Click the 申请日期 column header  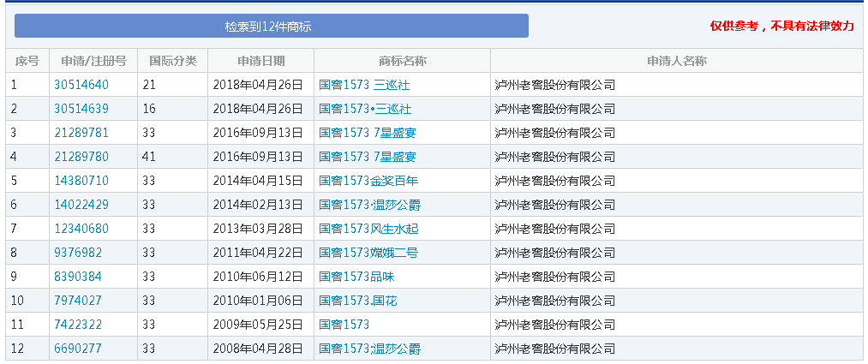point(261,61)
